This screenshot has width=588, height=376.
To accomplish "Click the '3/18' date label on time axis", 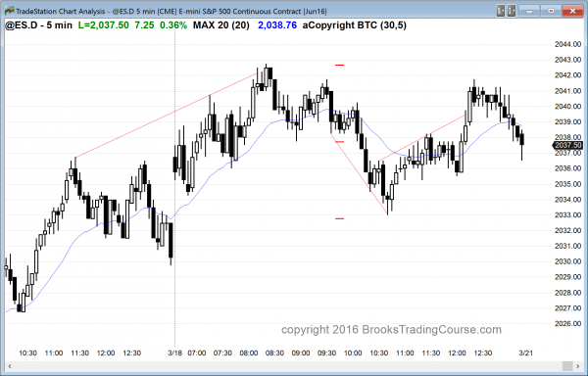I will (175, 353).
